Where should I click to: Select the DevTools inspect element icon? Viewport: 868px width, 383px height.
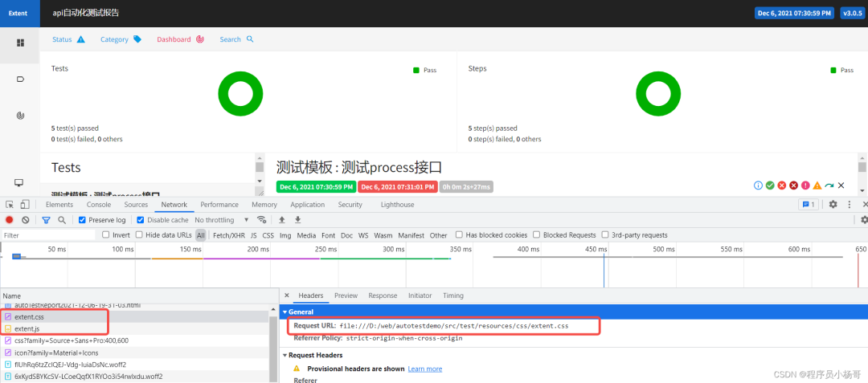[10, 205]
